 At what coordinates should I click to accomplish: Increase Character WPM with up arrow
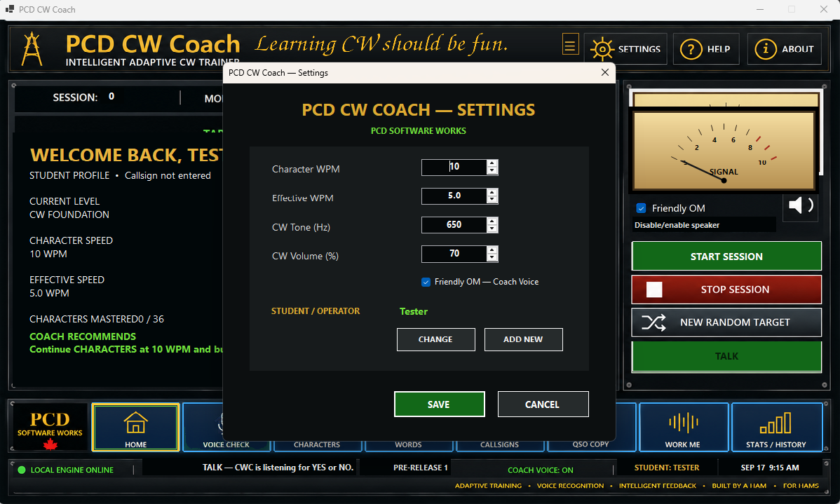pos(492,163)
